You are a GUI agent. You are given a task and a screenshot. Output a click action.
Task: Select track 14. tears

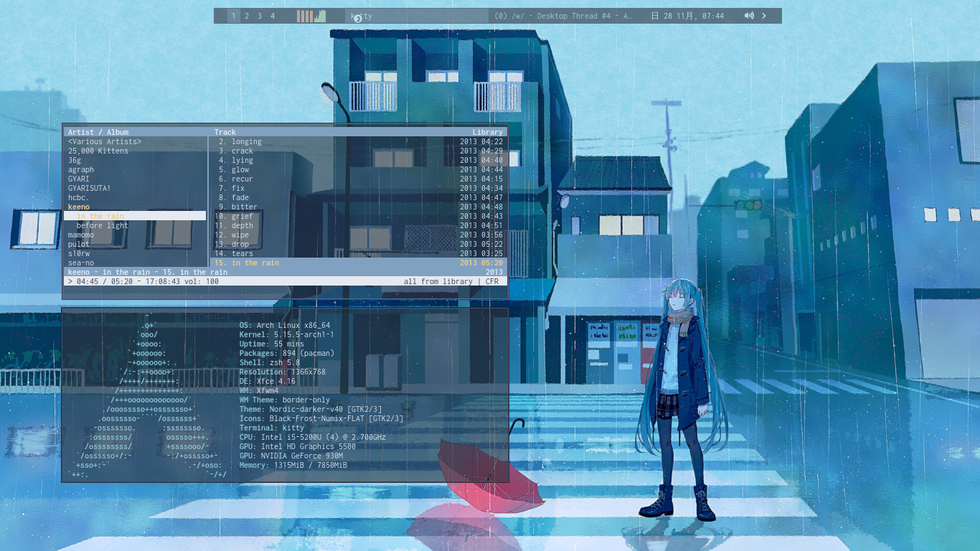pos(359,253)
